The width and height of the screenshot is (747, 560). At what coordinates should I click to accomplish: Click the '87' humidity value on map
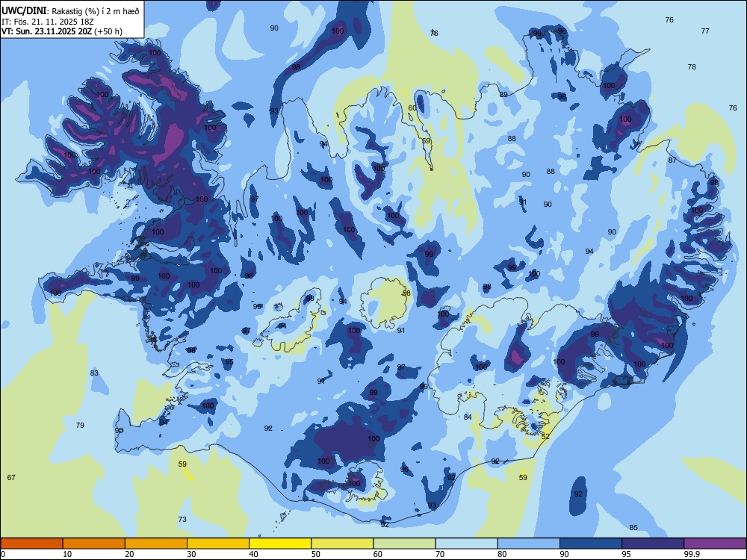pos(672,160)
